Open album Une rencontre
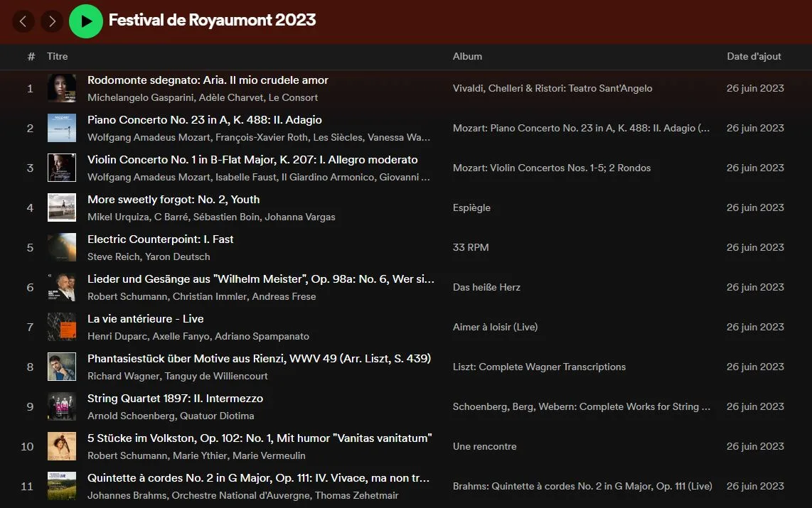The width and height of the screenshot is (812, 508). (484, 446)
